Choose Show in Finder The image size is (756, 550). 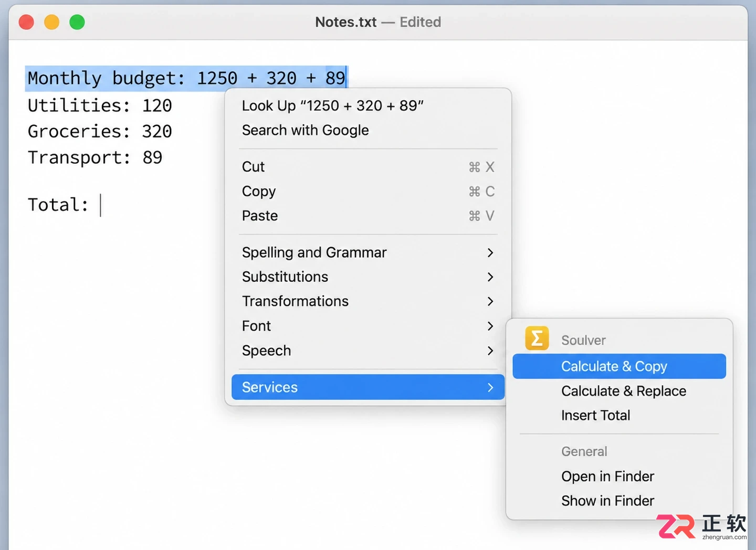coord(619,501)
